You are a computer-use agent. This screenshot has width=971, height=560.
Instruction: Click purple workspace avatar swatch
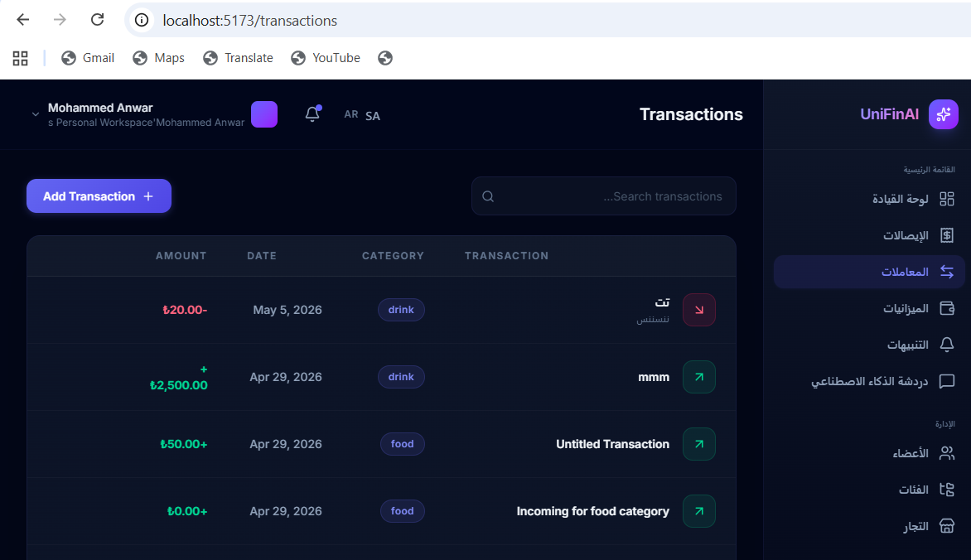(264, 114)
